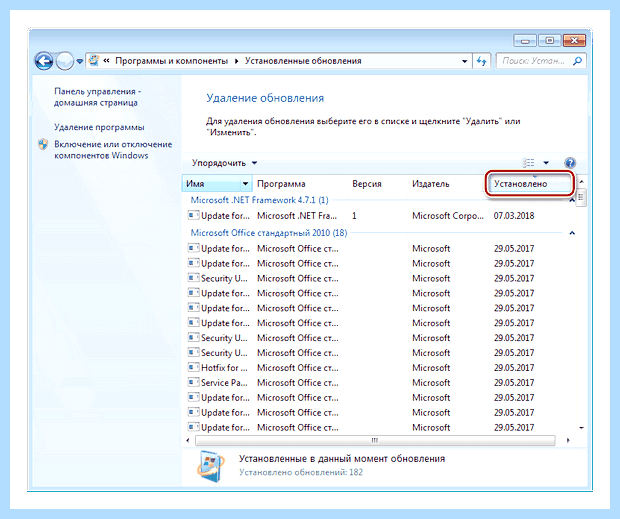
Task: Click the 07.03.2018 date cell
Action: click(x=514, y=216)
